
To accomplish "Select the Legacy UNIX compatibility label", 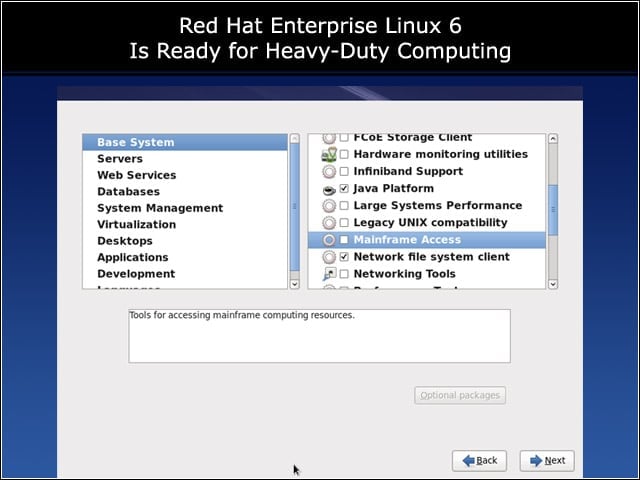I will point(430,223).
